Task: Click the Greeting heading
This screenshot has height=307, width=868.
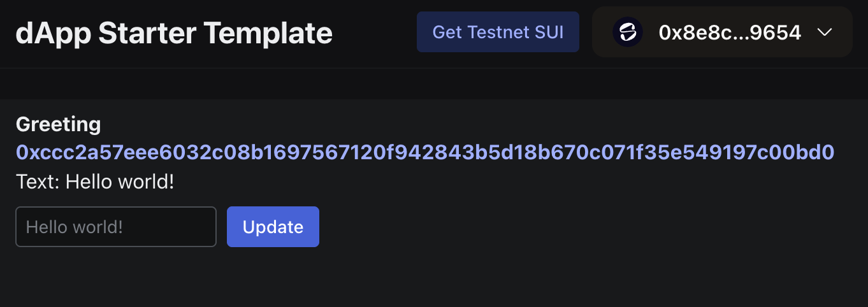Action: 58,124
